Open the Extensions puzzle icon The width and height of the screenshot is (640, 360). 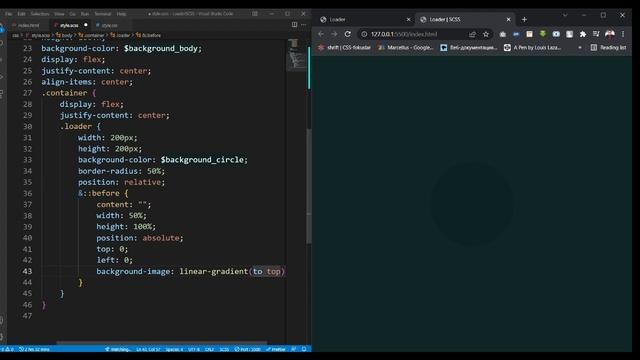coord(583,34)
